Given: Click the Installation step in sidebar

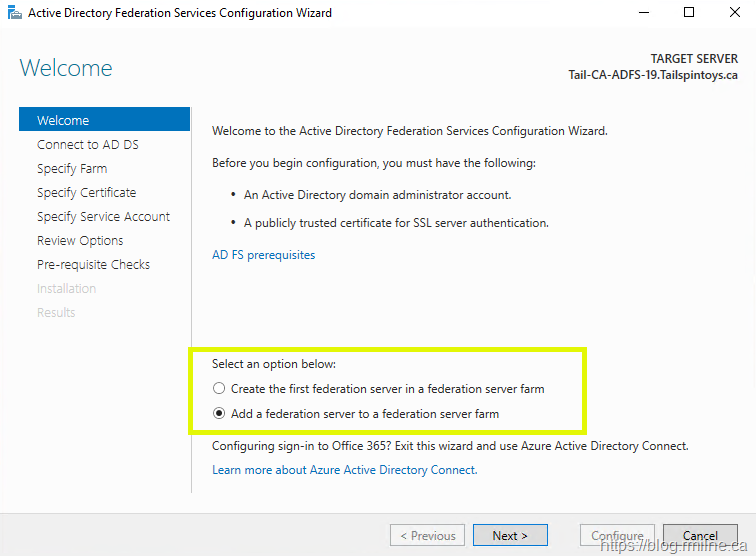Looking at the screenshot, I should (67, 289).
